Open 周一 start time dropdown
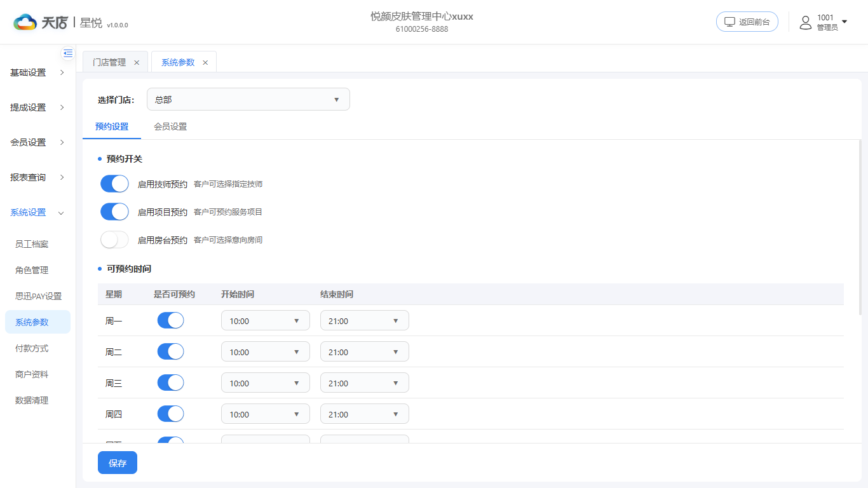This screenshot has height=488, width=868. [266, 320]
